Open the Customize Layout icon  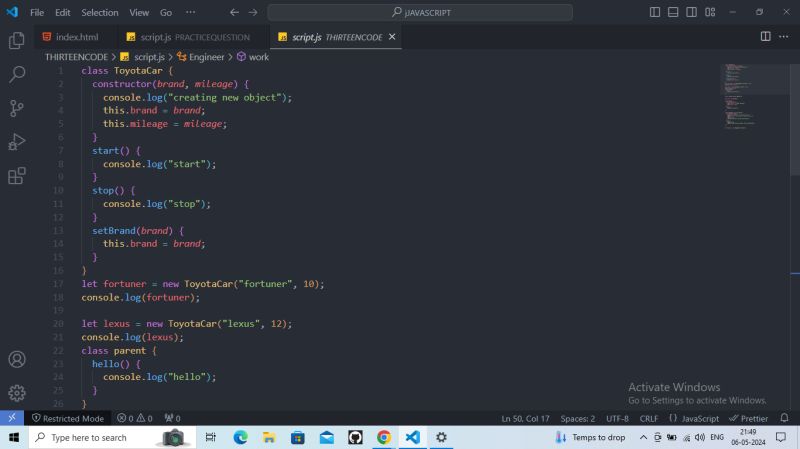[x=710, y=12]
